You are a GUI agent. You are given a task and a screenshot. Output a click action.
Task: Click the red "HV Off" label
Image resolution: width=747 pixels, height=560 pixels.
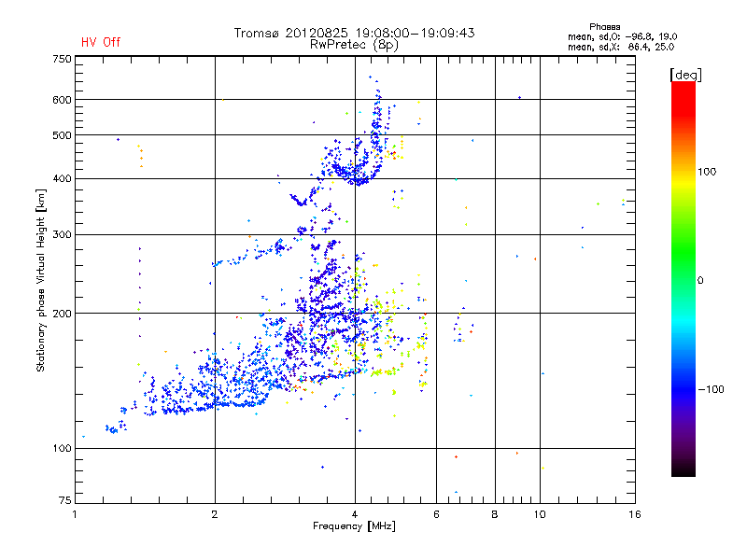101,42
